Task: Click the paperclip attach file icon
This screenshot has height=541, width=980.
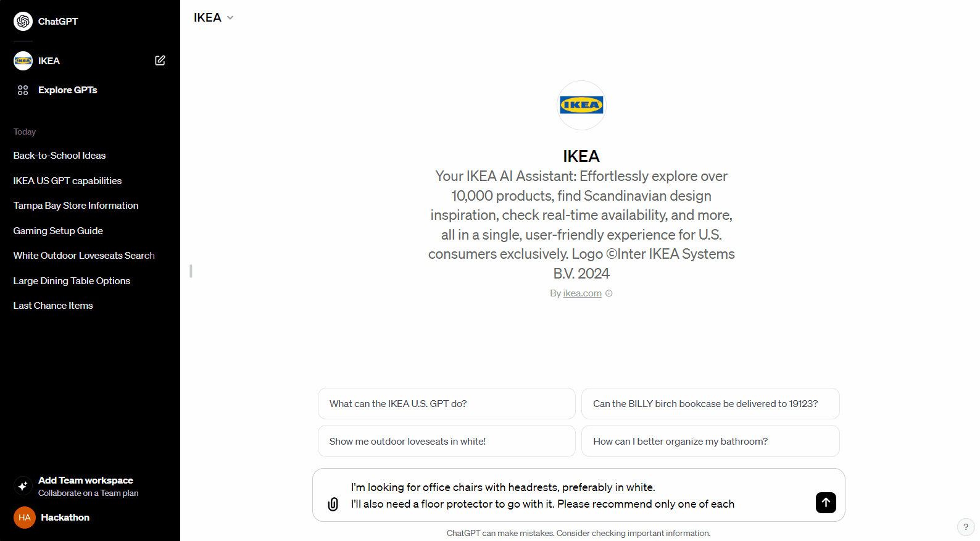Action: click(x=333, y=504)
